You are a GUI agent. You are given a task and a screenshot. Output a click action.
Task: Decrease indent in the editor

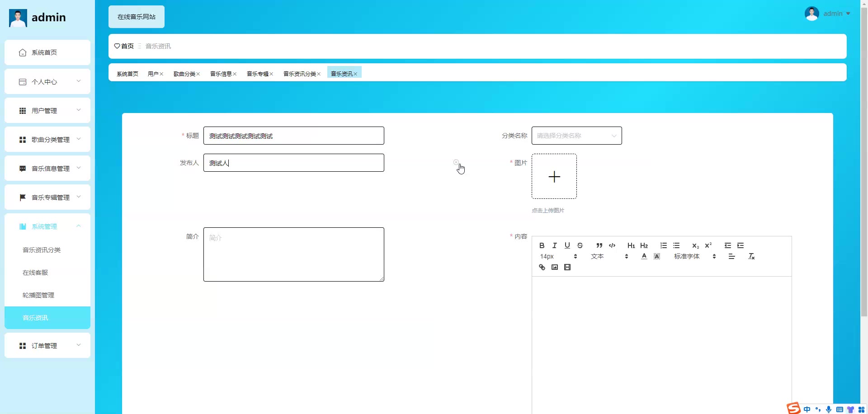pos(727,245)
